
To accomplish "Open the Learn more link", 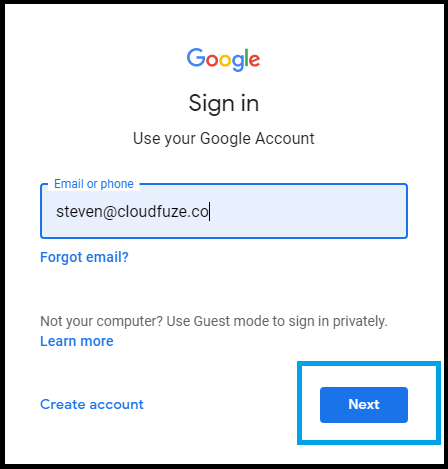I will point(77,341).
